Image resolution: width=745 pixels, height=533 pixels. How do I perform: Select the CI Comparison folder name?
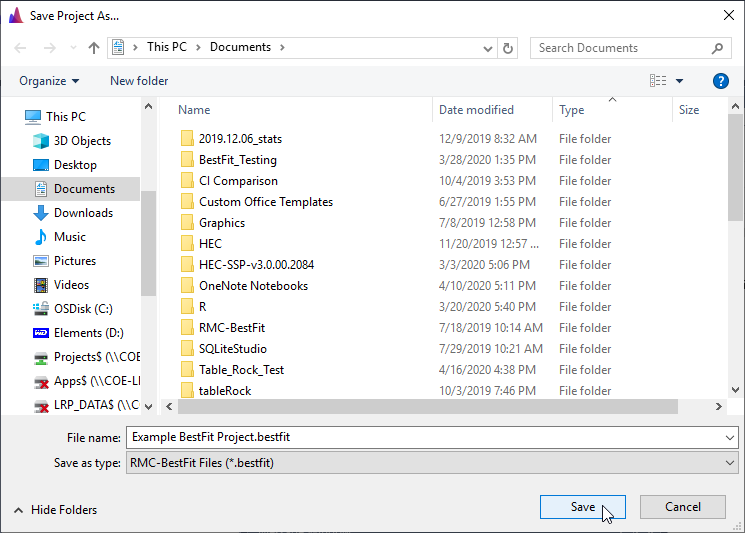[x=238, y=181]
